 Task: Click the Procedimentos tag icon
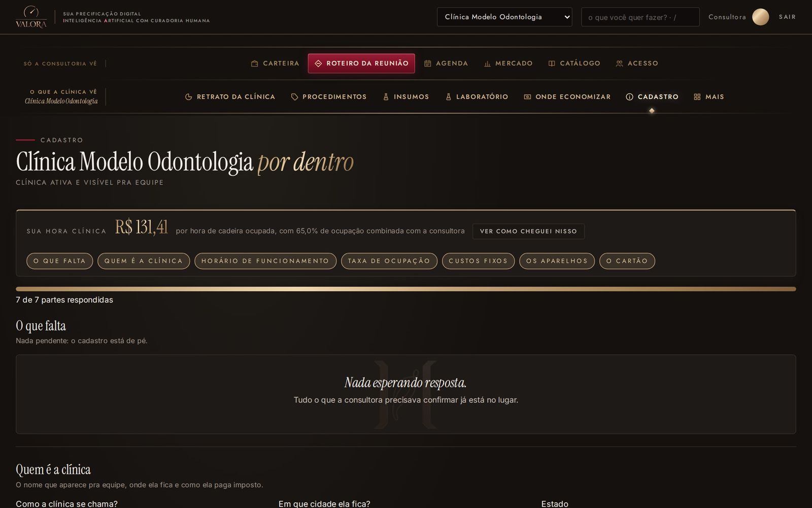pos(294,97)
